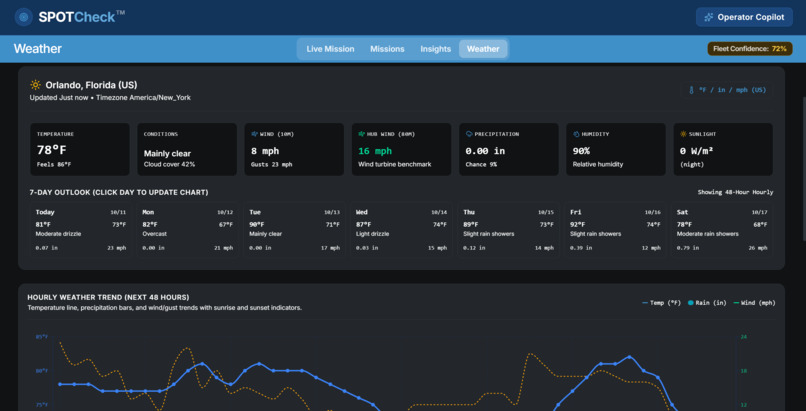Click the Sunlight 0 W/m² value
Viewport: 806px width, 411px height.
coord(696,151)
